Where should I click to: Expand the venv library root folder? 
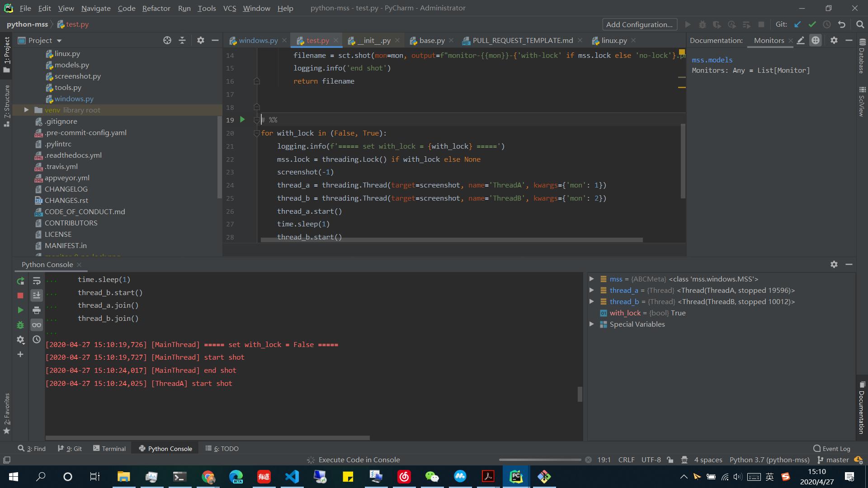(26, 110)
